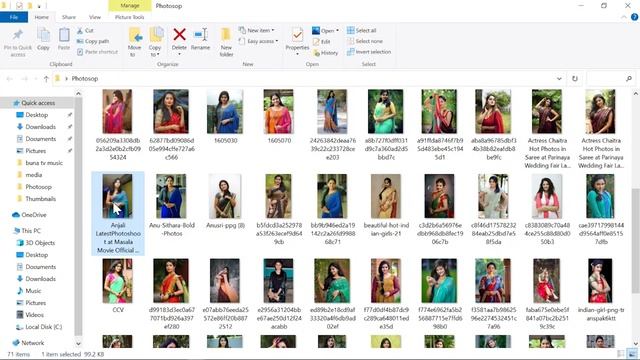Image resolution: width=640 pixels, height=360 pixels.
Task: Switch to the details view icon
Action: [621, 354]
